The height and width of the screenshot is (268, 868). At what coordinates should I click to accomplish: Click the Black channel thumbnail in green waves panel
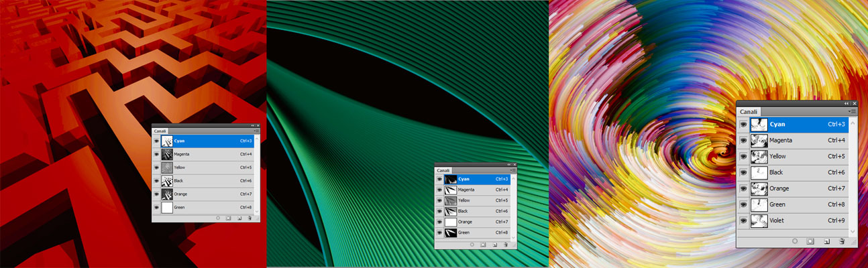point(451,211)
